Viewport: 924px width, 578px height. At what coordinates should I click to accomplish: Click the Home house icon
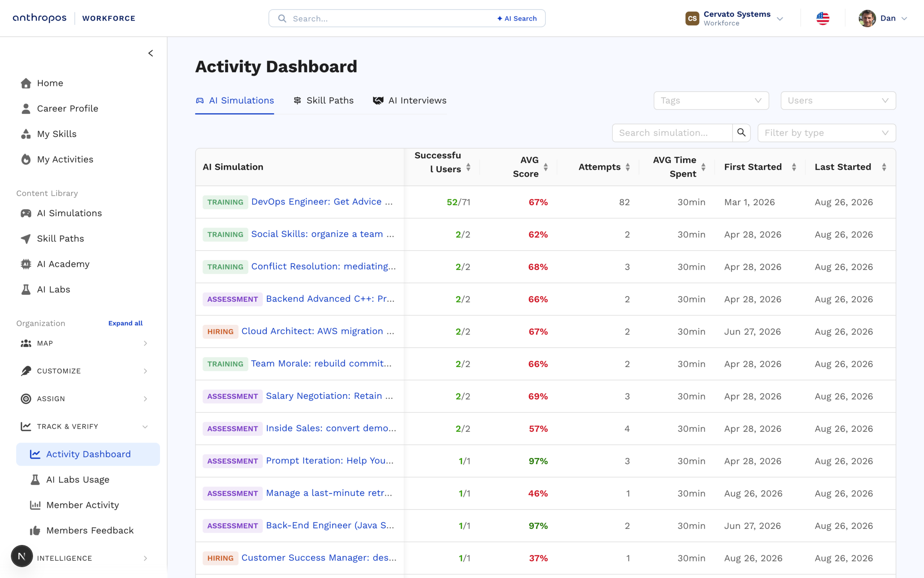(26, 83)
